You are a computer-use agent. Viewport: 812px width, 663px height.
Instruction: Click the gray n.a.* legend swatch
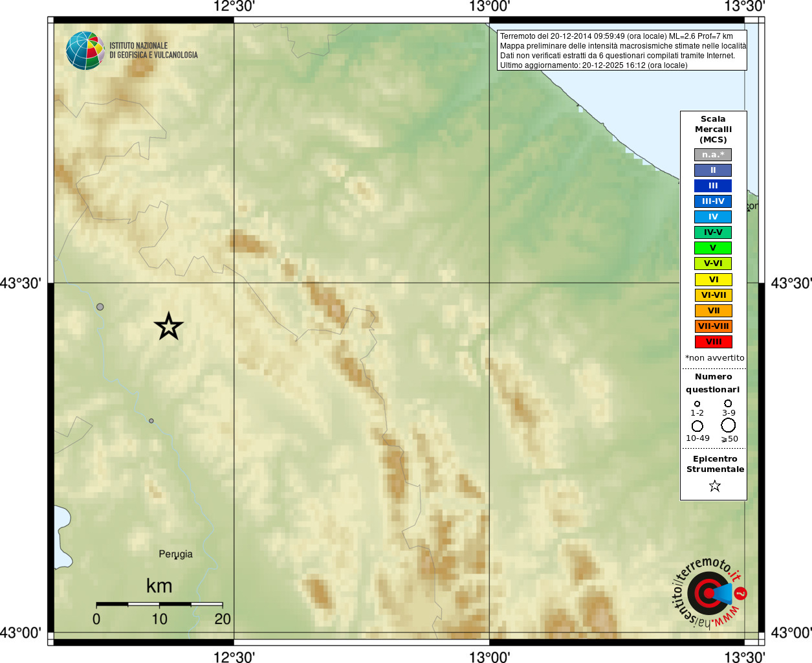coord(713,155)
